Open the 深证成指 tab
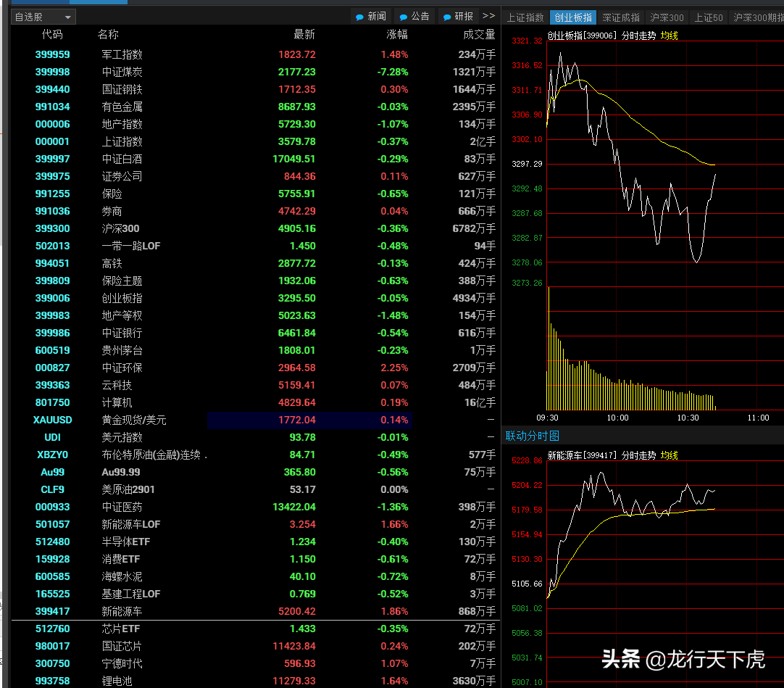 pyautogui.click(x=621, y=17)
